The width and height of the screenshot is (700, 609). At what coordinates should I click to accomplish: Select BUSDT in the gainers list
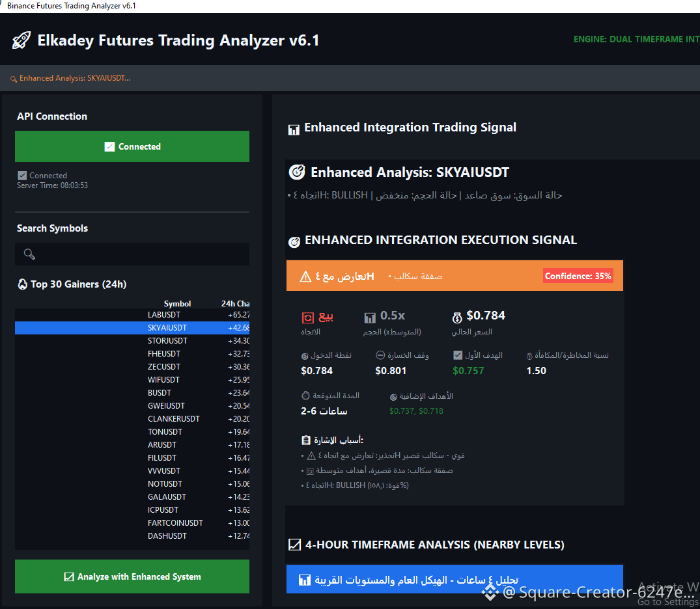click(x=132, y=392)
